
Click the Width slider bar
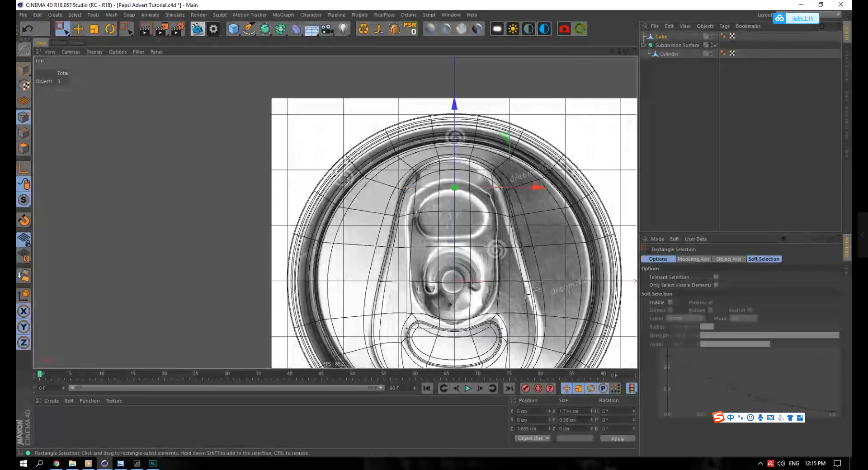pyautogui.click(x=735, y=344)
